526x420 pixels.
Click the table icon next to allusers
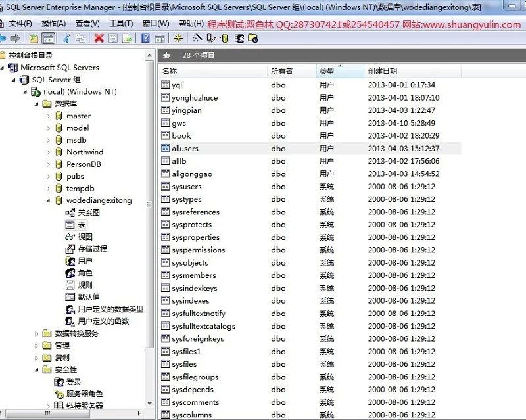(166, 148)
